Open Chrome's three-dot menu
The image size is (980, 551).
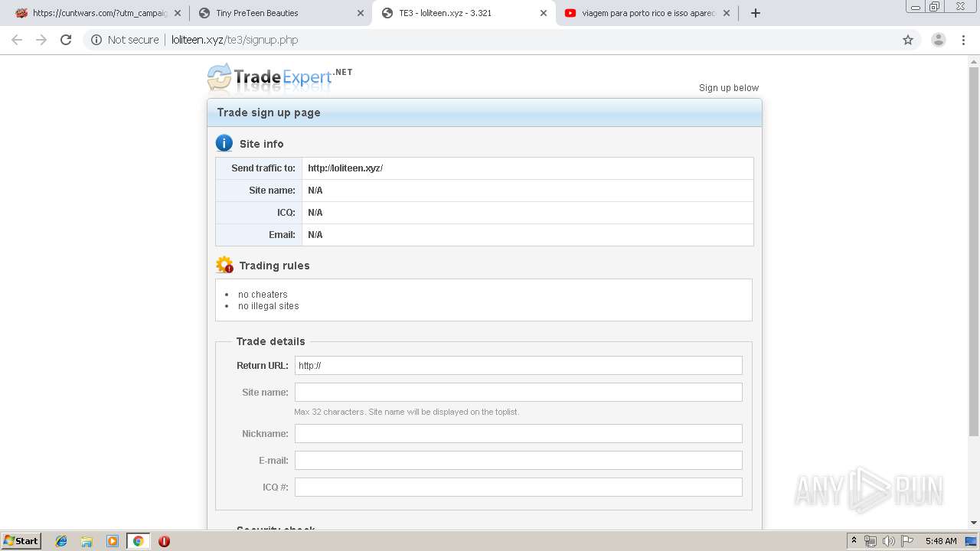click(963, 40)
